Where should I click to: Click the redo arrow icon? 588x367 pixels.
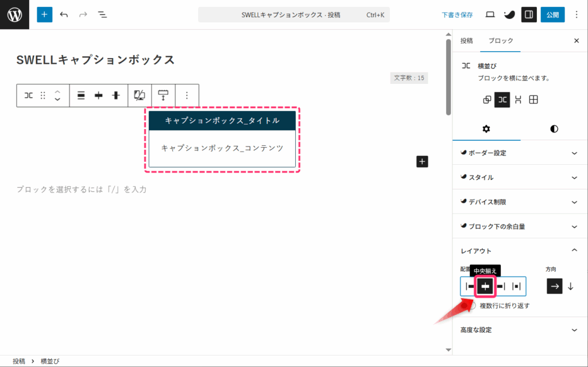pos(83,14)
